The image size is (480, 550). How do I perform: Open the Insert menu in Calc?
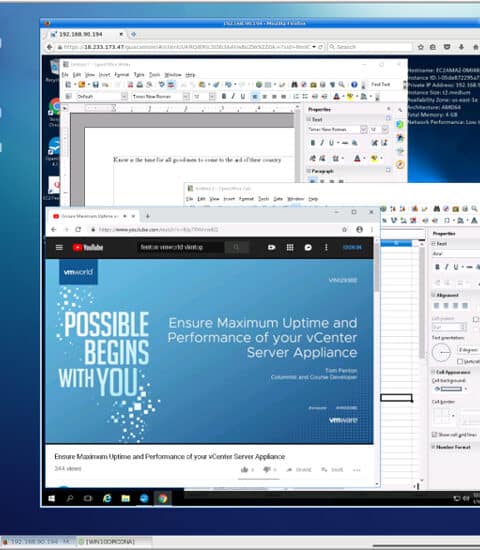(229, 199)
